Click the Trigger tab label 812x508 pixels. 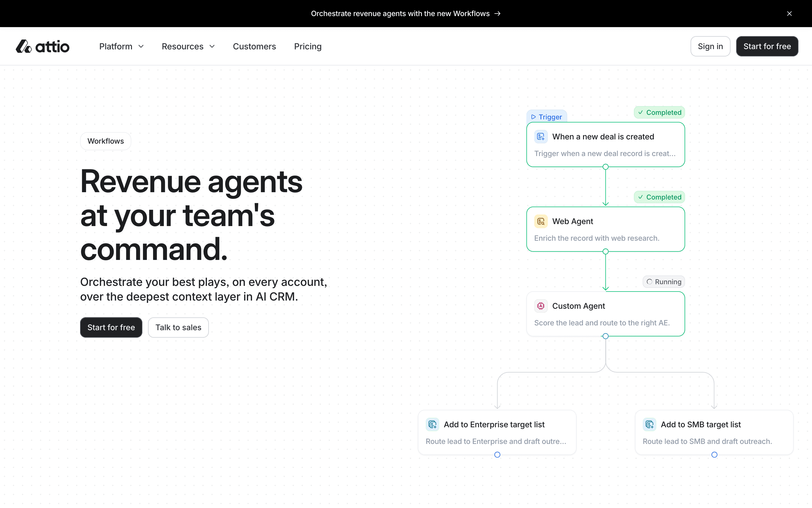pyautogui.click(x=547, y=117)
